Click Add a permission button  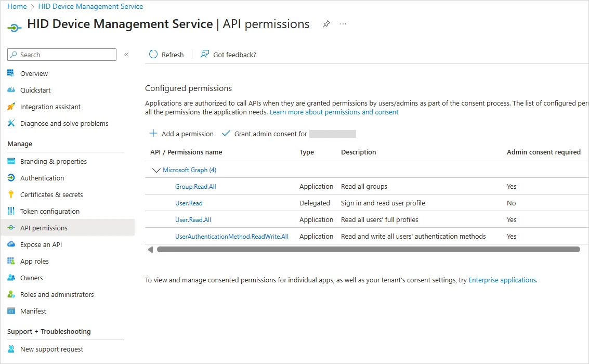[181, 134]
